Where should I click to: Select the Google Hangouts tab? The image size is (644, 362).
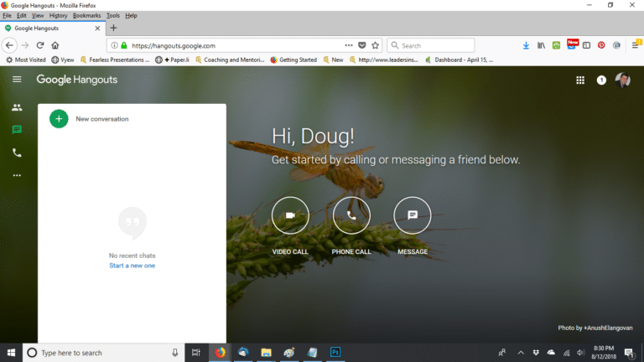[53, 28]
